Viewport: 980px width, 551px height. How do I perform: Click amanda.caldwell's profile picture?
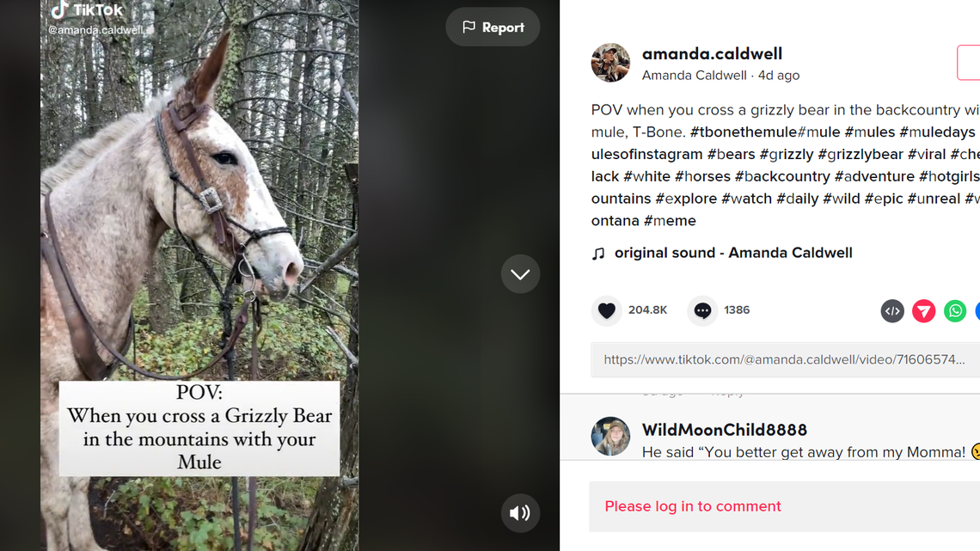[x=610, y=63]
